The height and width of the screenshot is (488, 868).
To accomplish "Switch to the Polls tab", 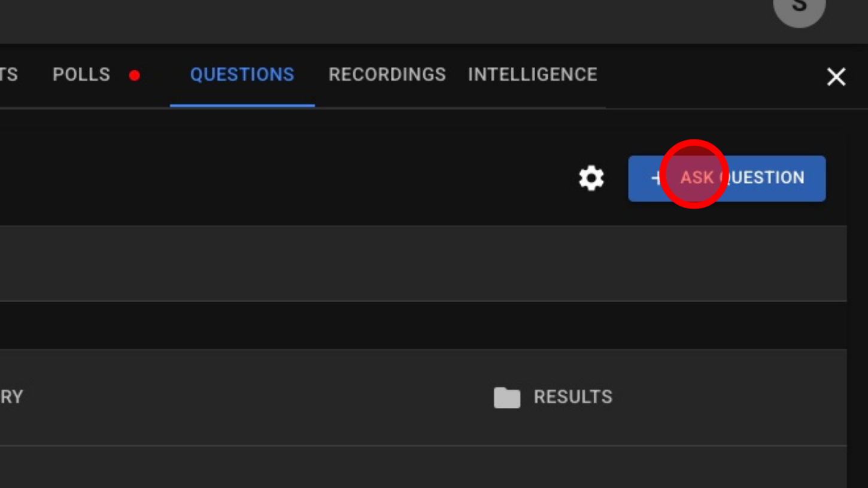I will tap(81, 75).
